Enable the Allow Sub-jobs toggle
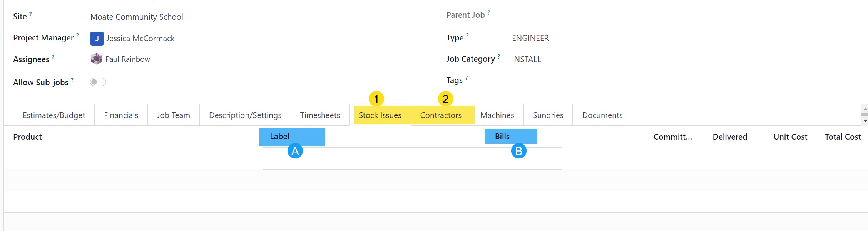 coord(98,82)
